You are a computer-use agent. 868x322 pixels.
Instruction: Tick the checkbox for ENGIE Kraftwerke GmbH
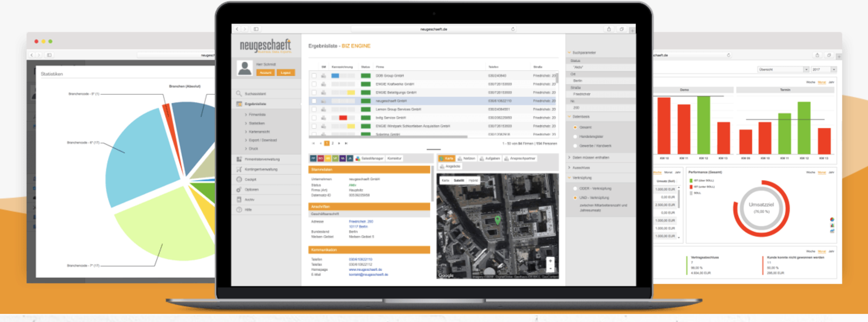(314, 84)
